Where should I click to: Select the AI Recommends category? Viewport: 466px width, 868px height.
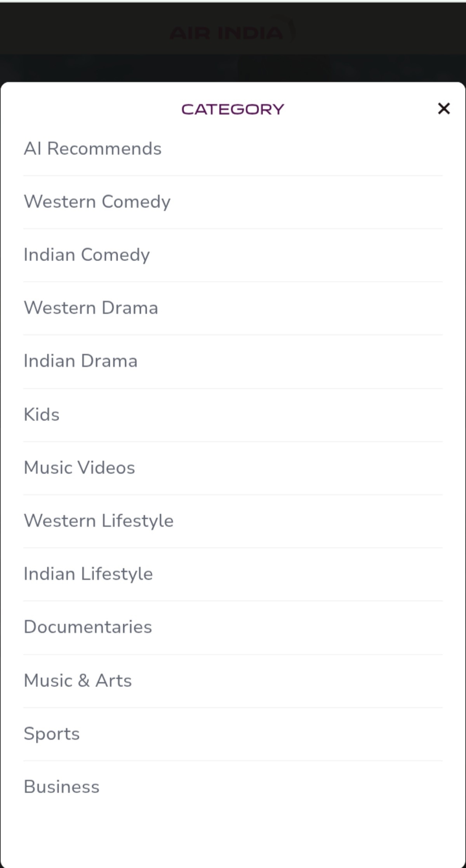tap(92, 149)
